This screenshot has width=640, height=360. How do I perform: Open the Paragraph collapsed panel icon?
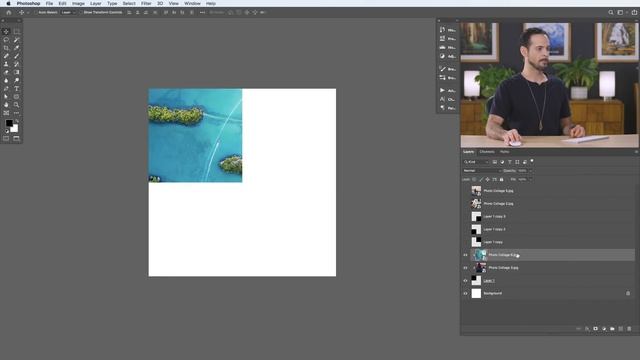pyautogui.click(x=442, y=108)
